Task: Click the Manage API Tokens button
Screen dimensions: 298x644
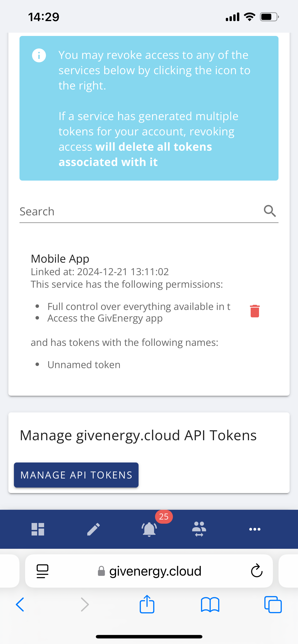Action: coord(76,475)
